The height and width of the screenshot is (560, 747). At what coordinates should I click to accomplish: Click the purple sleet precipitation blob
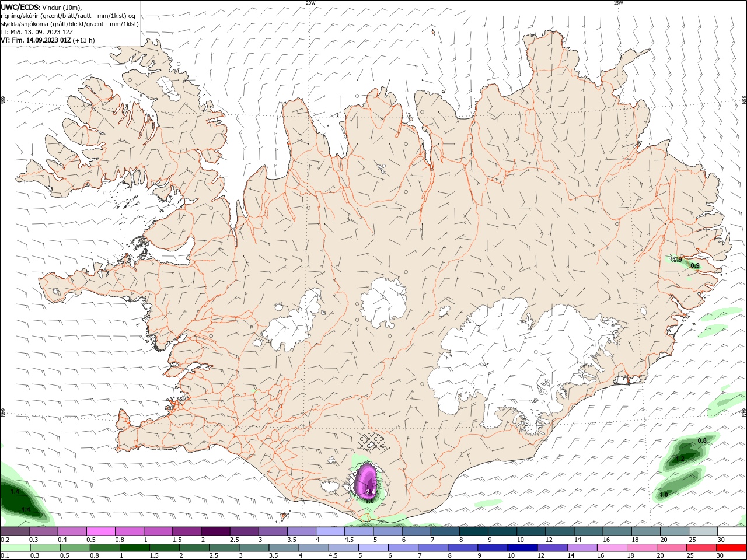[367, 481]
